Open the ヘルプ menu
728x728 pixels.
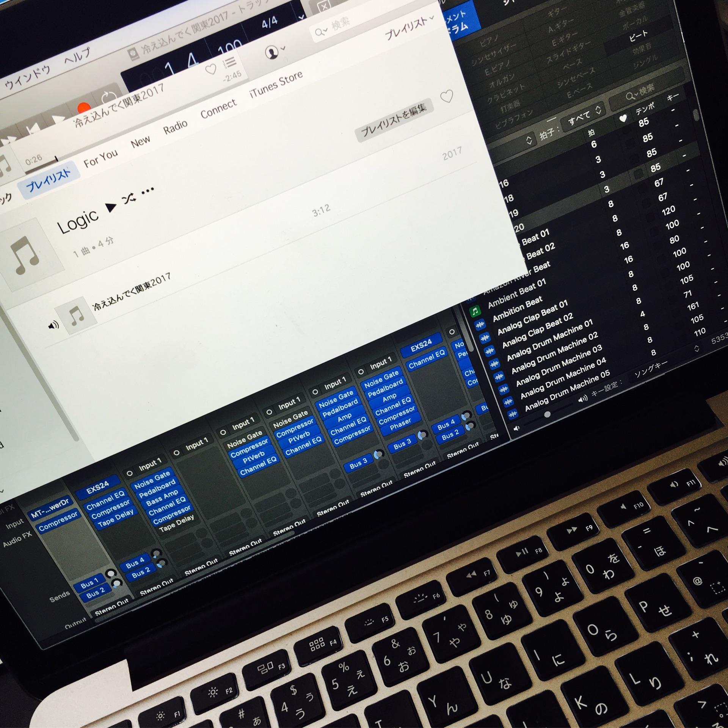(77, 56)
